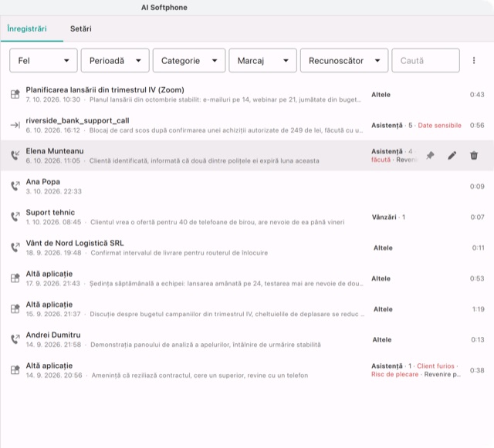Click the Client furios tag
Screen dimensions: 494x448
pyautogui.click(x=435, y=365)
